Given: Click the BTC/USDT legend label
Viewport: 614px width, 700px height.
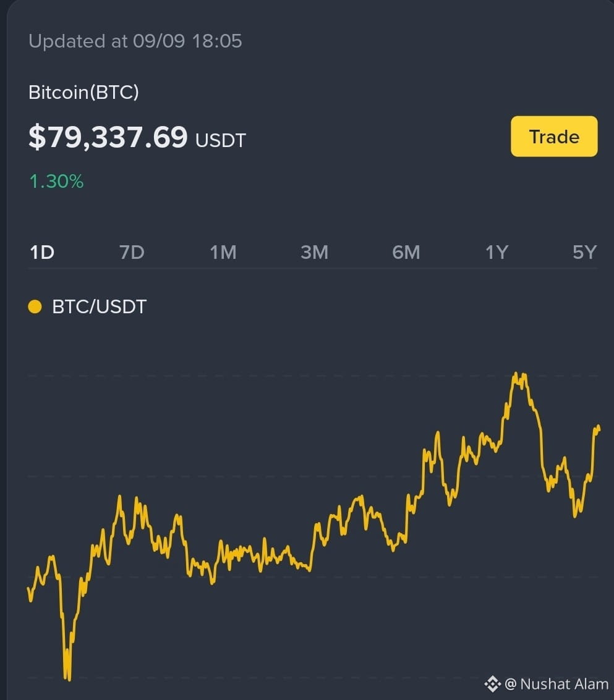Looking at the screenshot, I should point(99,306).
